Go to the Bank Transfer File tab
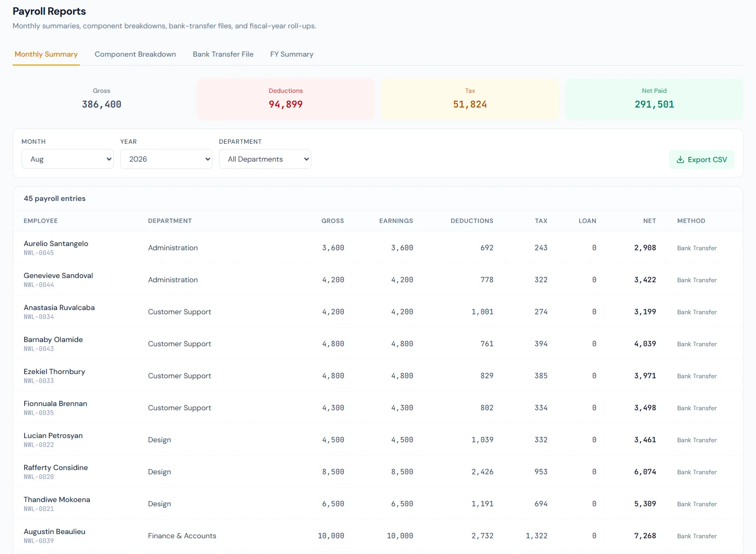The image size is (756, 554). point(223,54)
